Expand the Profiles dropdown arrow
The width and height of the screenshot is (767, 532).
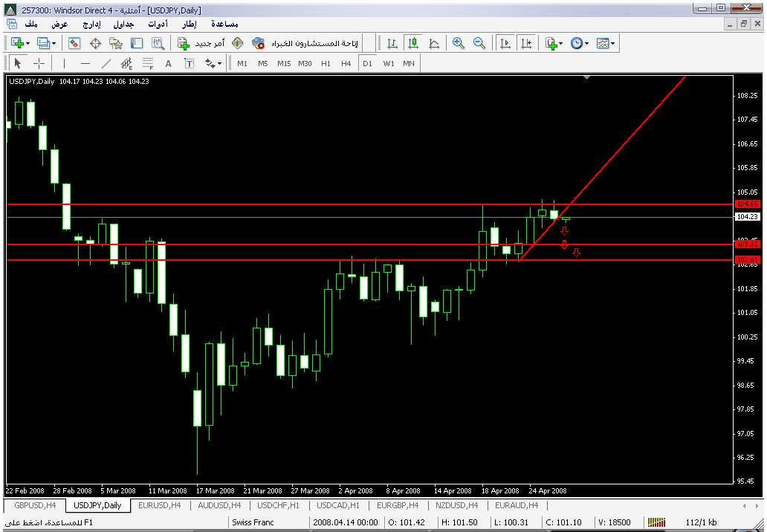[54, 44]
